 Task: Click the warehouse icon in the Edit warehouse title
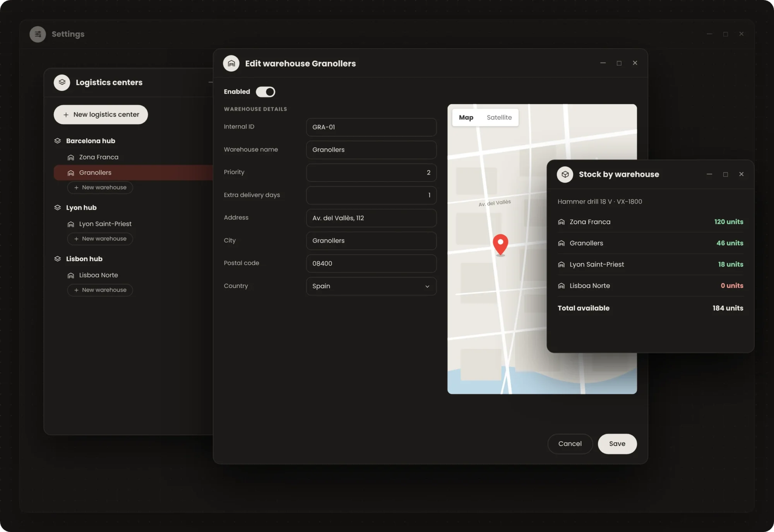[x=231, y=63]
